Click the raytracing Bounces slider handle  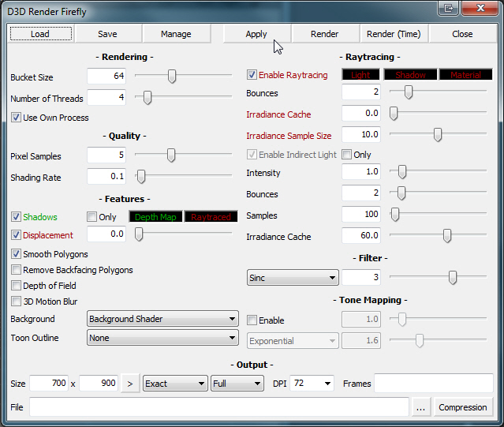(409, 92)
